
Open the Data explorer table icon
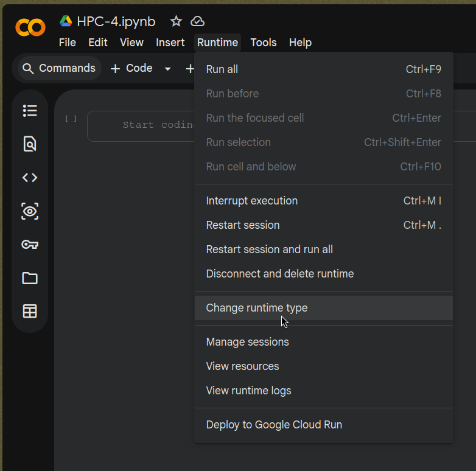pos(30,312)
